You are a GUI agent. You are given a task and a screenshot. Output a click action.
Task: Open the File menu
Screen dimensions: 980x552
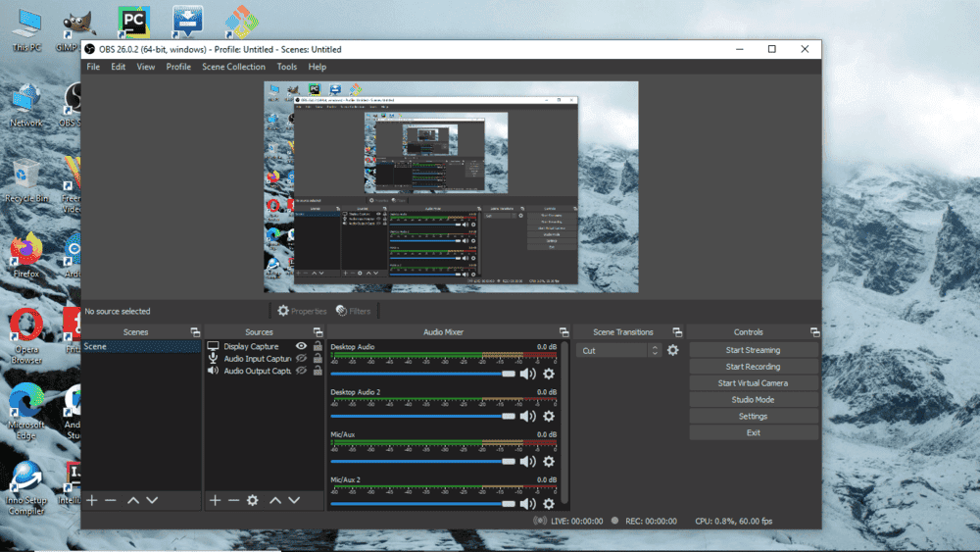coord(93,67)
